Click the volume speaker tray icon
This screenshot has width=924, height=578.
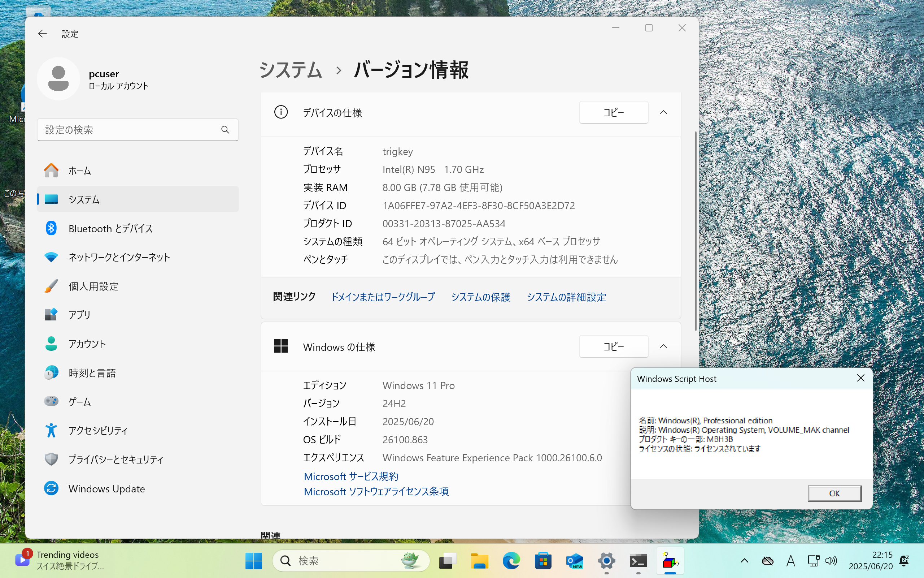831,561
